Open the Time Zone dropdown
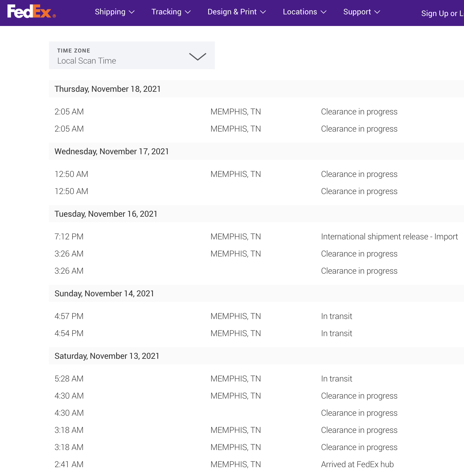 pos(132,55)
